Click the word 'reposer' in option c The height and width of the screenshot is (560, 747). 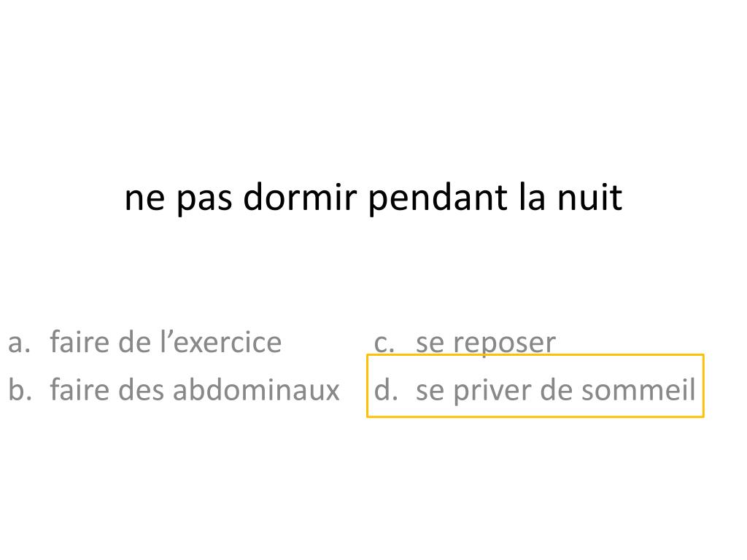click(x=505, y=344)
